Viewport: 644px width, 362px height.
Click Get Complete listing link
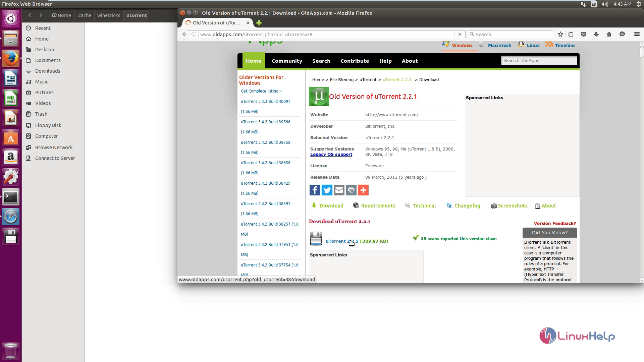(x=261, y=91)
